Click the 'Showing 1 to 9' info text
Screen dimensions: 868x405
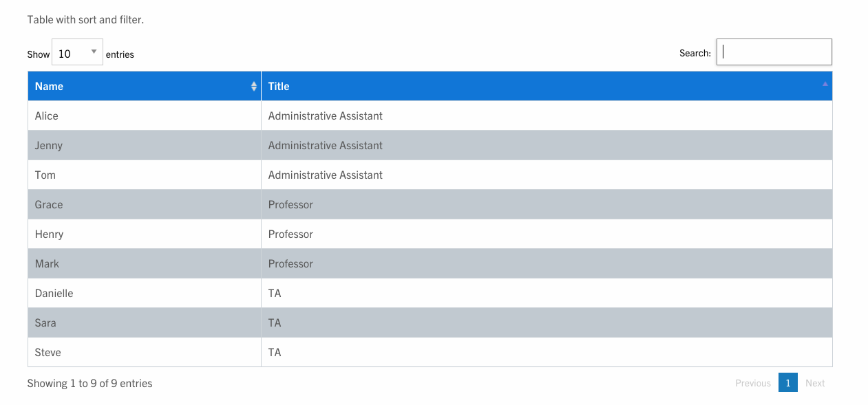pos(89,384)
